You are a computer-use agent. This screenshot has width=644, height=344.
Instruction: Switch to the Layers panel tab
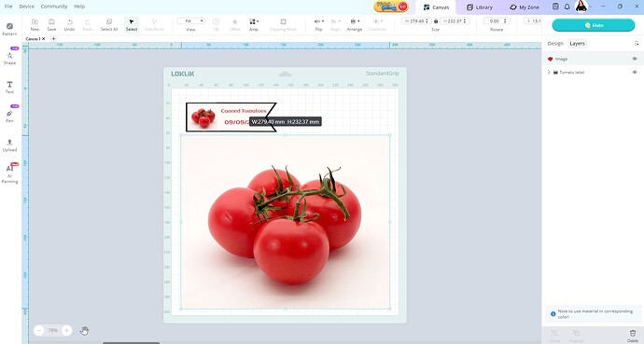(x=577, y=44)
